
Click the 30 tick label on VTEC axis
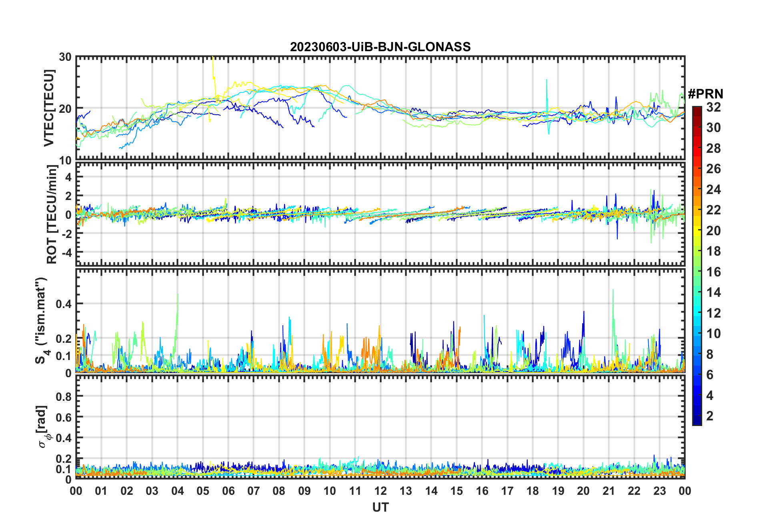pyautogui.click(x=65, y=57)
